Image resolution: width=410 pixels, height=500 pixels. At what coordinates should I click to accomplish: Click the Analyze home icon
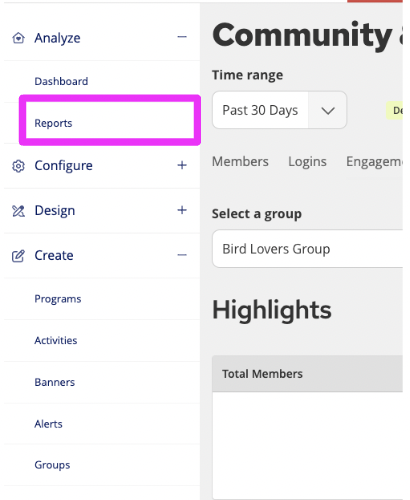coord(18,38)
